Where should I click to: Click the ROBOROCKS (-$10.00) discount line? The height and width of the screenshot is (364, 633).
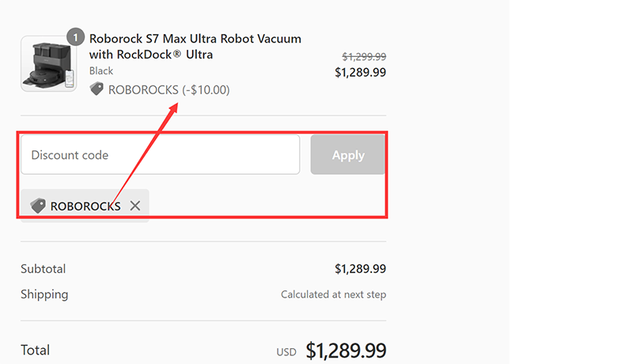coord(169,90)
